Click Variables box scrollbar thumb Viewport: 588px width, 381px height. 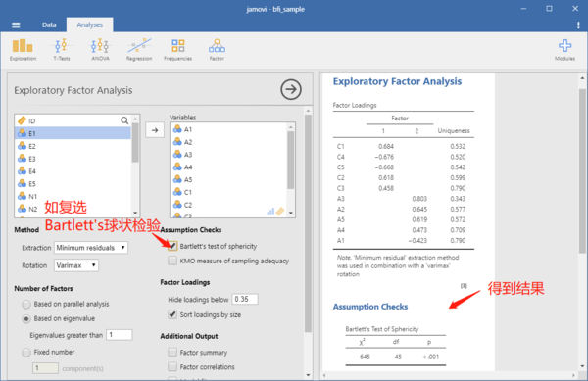pyautogui.click(x=291, y=160)
